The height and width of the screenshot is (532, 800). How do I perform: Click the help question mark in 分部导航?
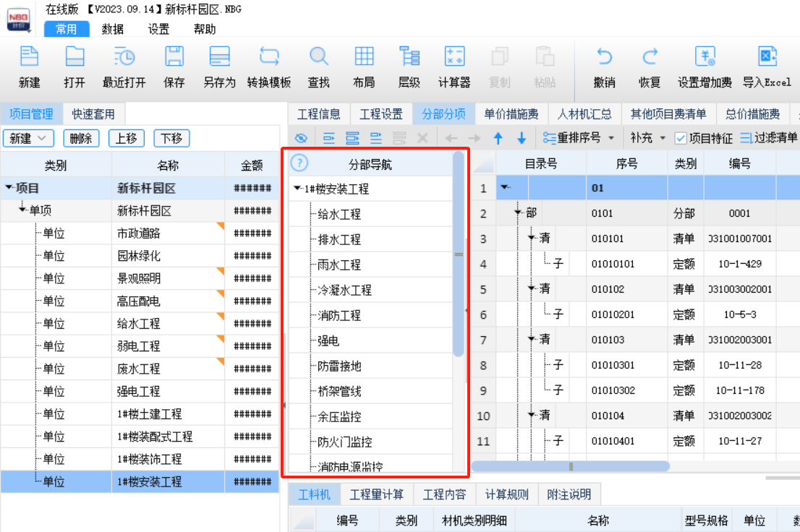click(x=299, y=163)
